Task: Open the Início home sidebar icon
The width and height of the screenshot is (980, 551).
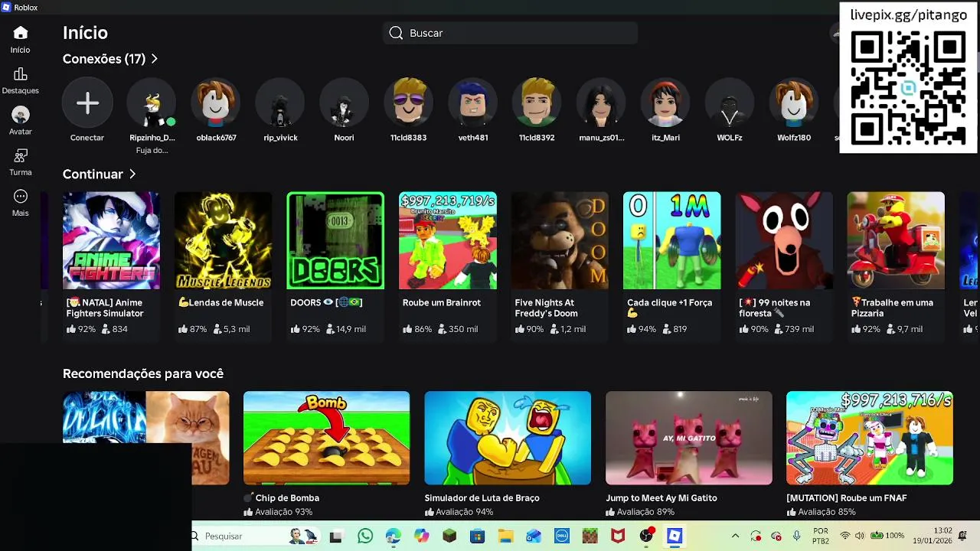Action: tap(21, 33)
